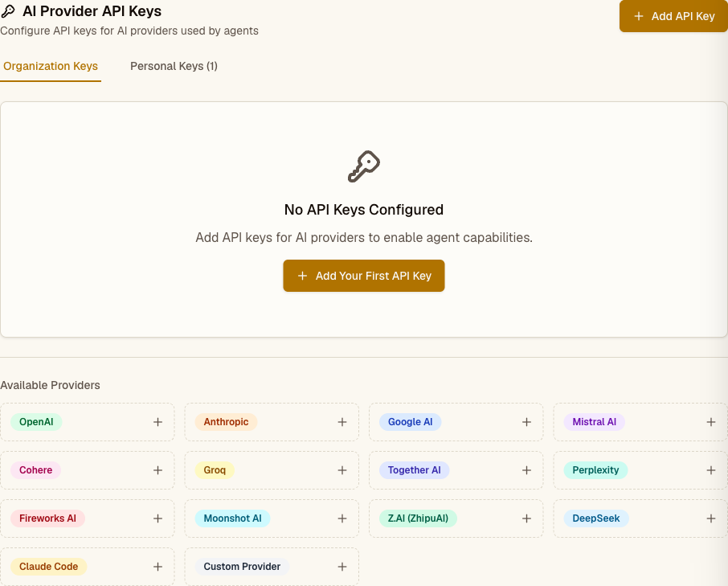
Task: Pick the Perplexity provider badge
Action: [x=595, y=470]
